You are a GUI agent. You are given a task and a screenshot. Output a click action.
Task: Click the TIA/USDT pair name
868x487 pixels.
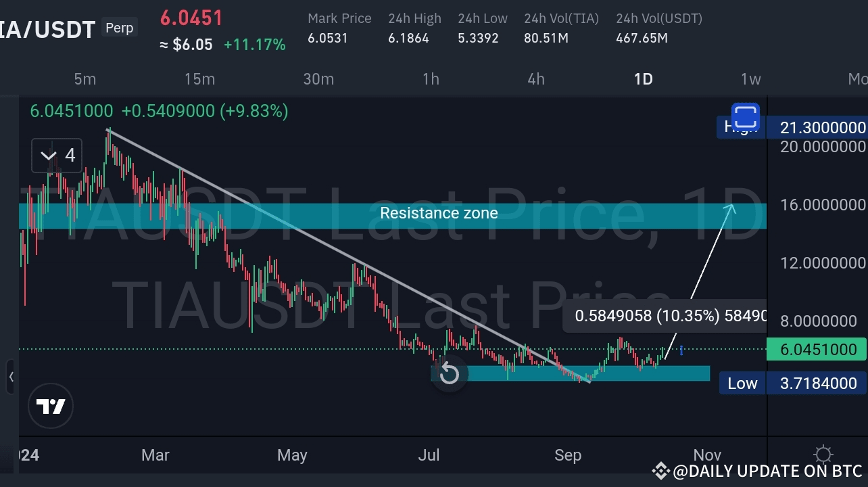coord(47,29)
